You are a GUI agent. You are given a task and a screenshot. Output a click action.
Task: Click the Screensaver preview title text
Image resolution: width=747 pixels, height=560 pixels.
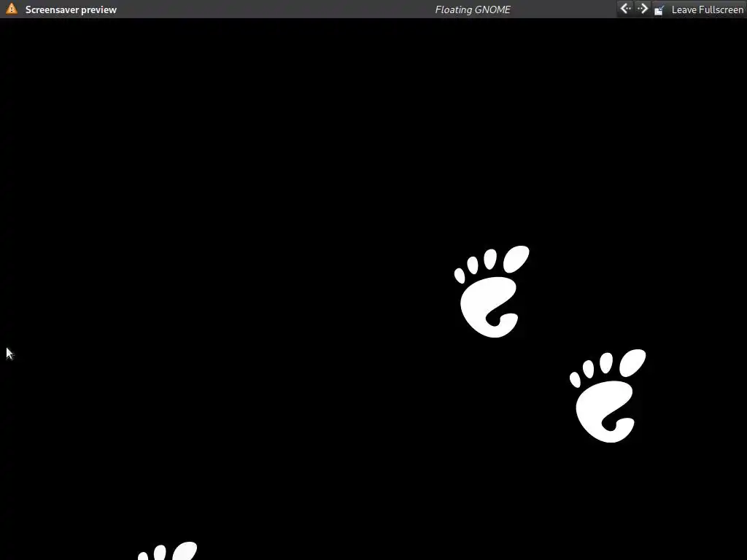[71, 9]
